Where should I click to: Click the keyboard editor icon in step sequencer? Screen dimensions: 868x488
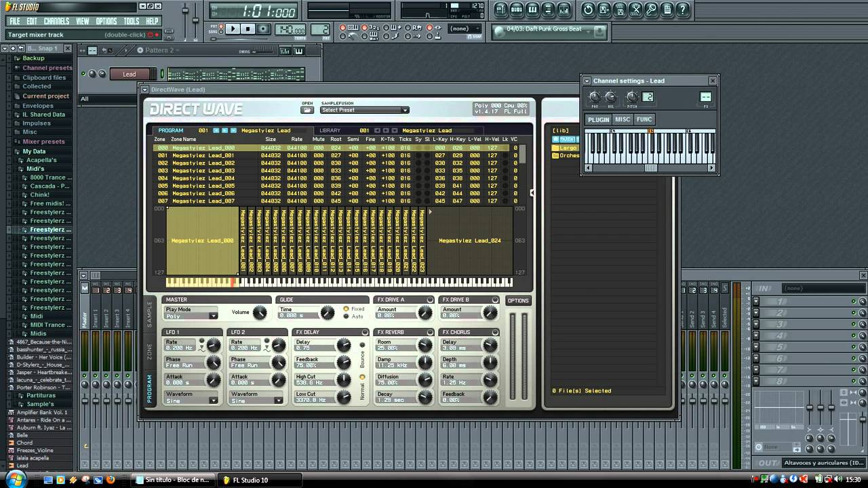click(298, 51)
